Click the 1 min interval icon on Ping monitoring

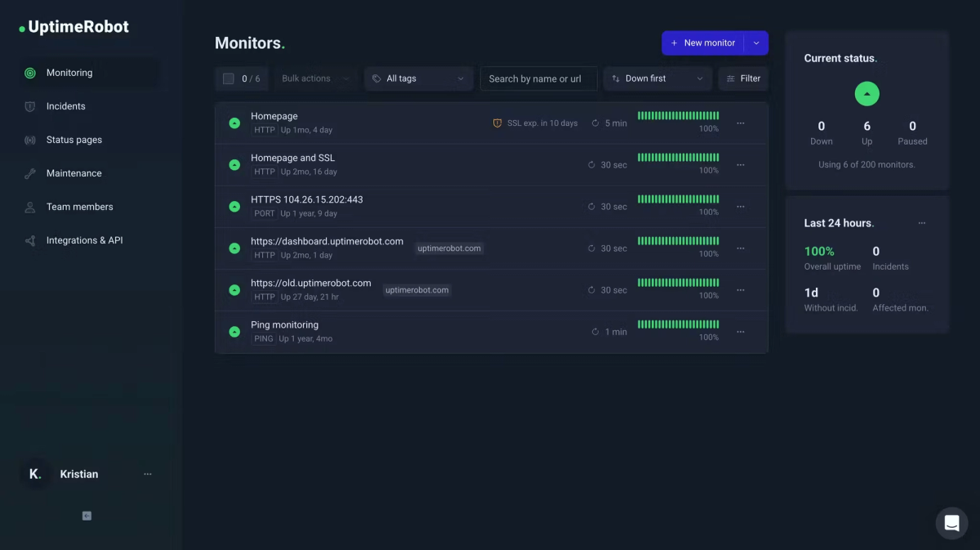[x=595, y=332]
